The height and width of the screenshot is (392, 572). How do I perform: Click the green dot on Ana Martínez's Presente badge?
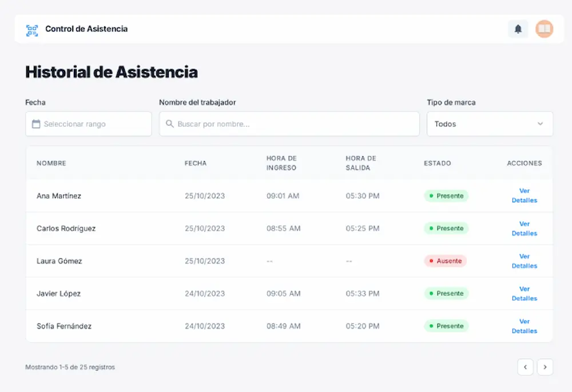pyautogui.click(x=430, y=195)
